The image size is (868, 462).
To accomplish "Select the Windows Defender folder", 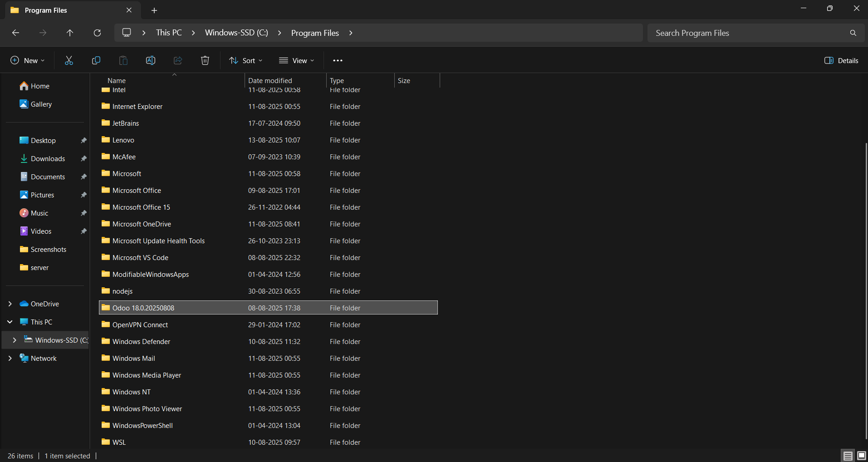I will pyautogui.click(x=268, y=342).
